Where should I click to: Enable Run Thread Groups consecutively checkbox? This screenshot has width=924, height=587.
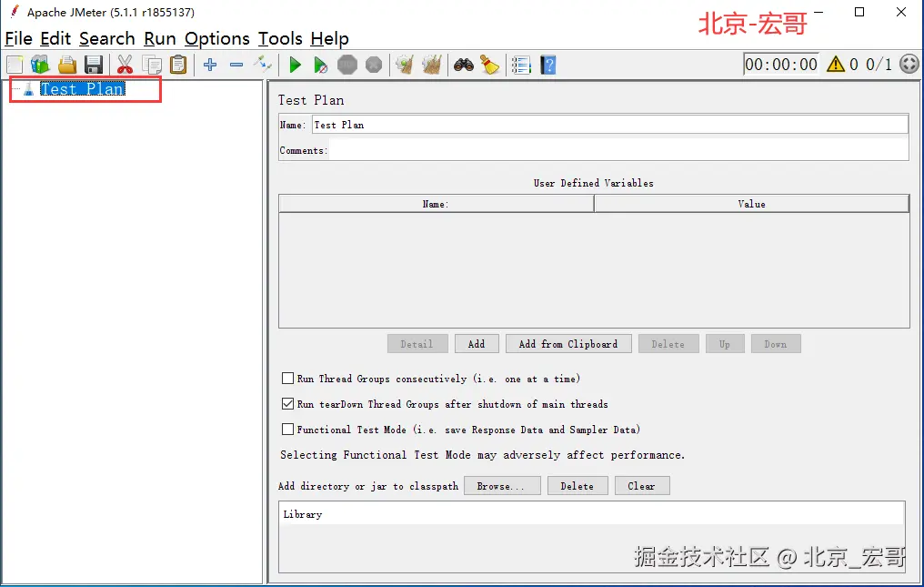click(x=288, y=379)
